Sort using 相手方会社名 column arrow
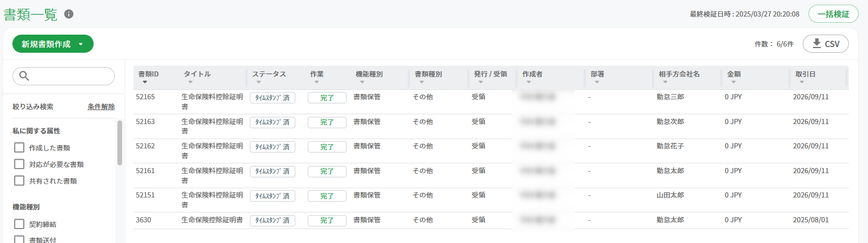 (x=665, y=82)
